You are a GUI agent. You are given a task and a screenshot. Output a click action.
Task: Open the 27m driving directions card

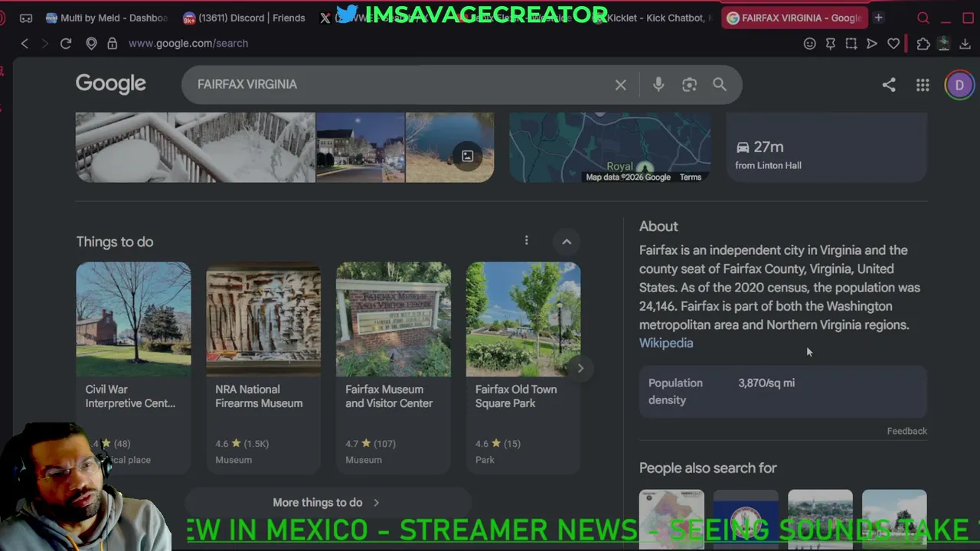point(826,148)
